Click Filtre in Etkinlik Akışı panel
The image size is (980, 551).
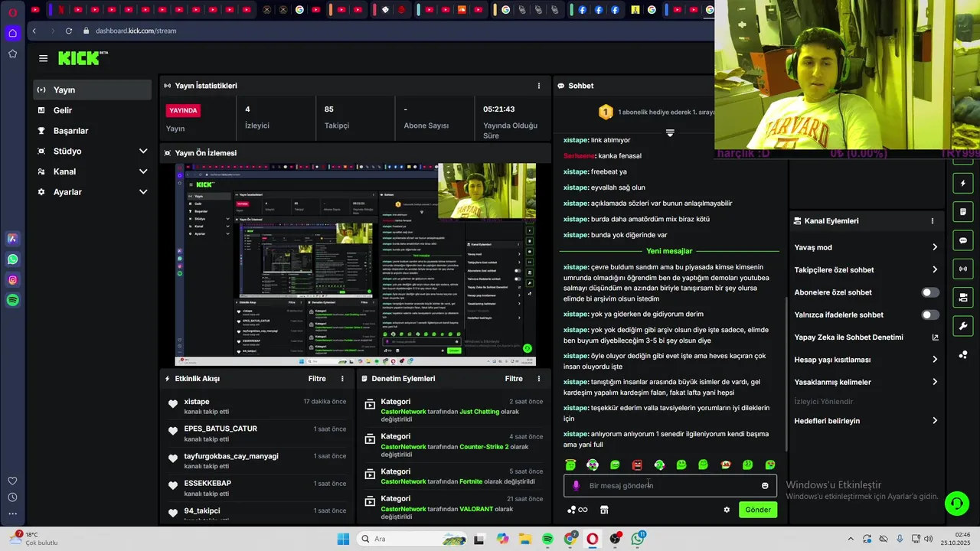(317, 379)
